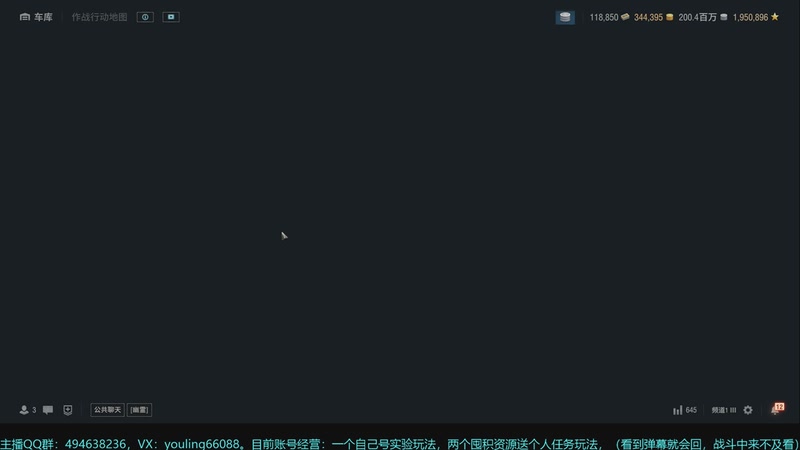Open the contacts list showing 3
Screen dimensions: 800x450
click(28, 410)
